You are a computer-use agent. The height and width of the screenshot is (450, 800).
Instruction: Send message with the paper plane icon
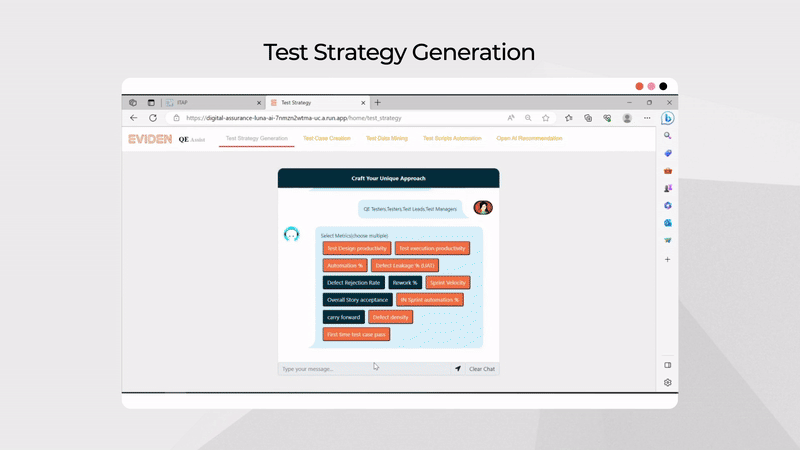click(458, 368)
